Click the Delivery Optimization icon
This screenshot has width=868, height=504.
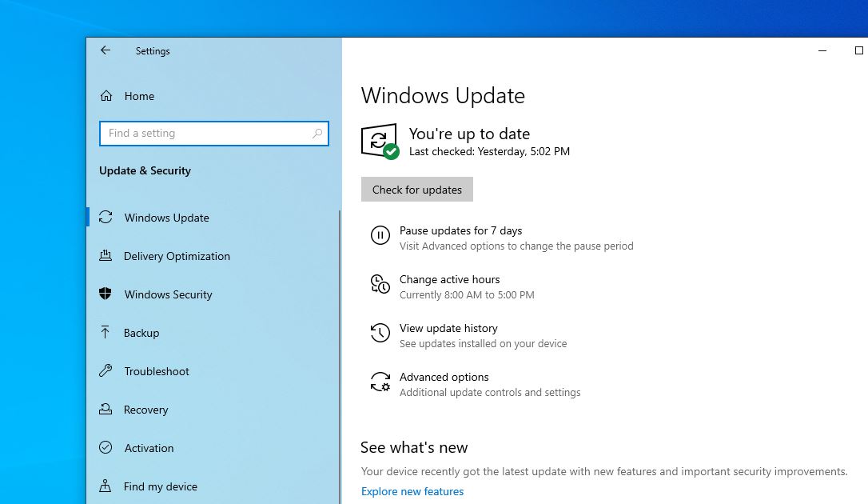tap(106, 256)
